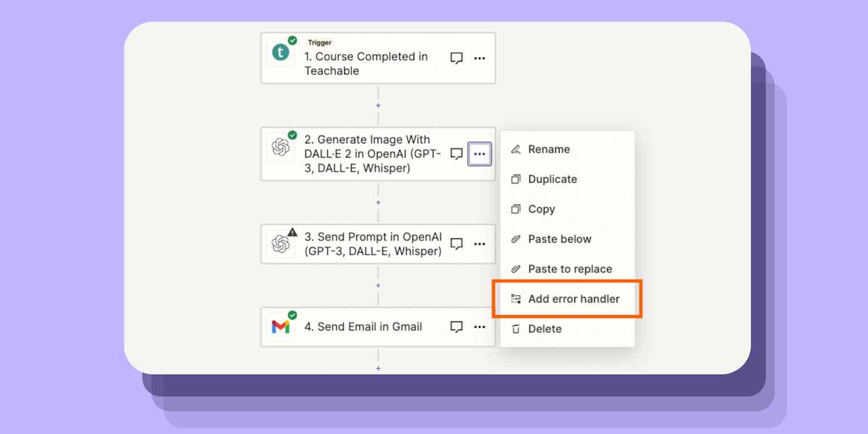Select the Copy option in the menu
Screen dimensions: 868x434
click(540, 209)
